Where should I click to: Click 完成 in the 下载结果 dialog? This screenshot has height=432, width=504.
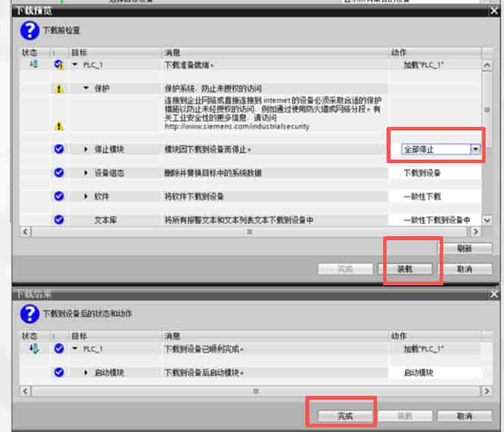[345, 416]
